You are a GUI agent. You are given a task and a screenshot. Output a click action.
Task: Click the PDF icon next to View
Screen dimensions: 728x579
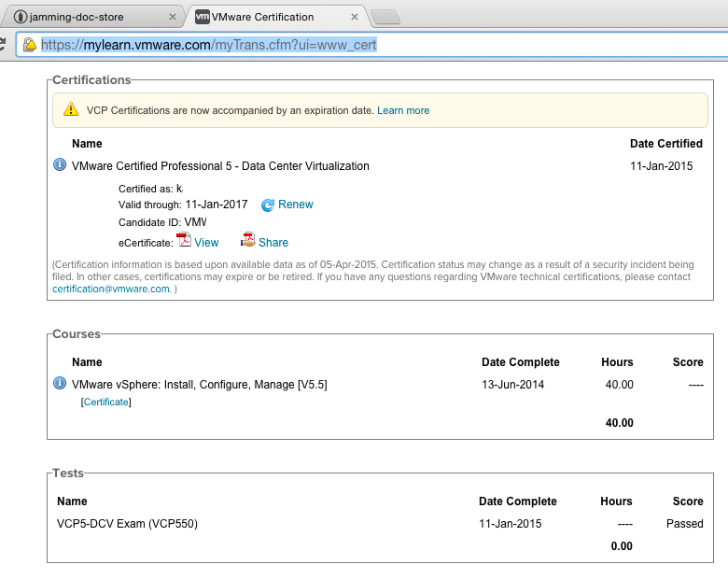184,240
